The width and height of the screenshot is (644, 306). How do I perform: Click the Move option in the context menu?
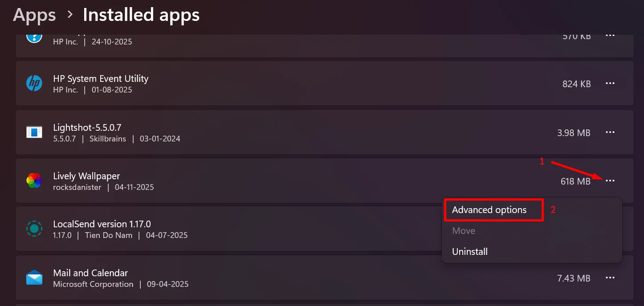click(464, 230)
